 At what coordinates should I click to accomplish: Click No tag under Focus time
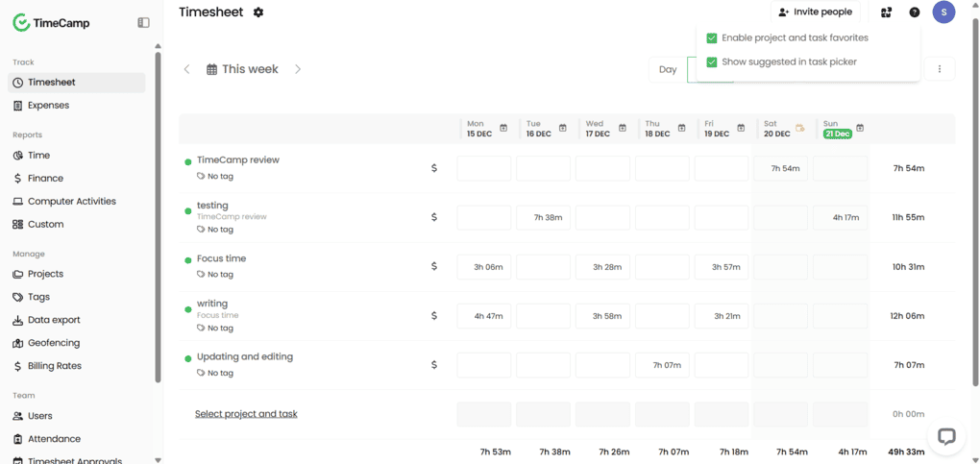(215, 274)
